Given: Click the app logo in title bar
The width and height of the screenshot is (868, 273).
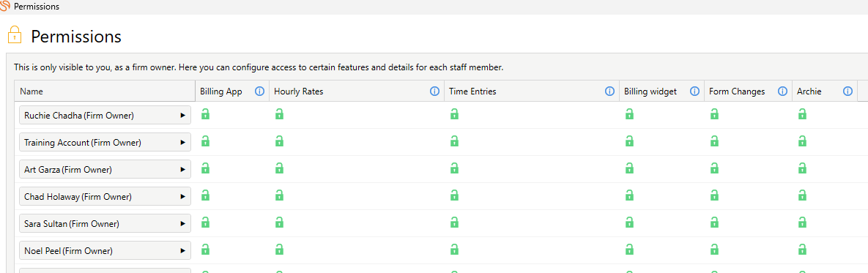Looking at the screenshot, I should click(x=5, y=6).
